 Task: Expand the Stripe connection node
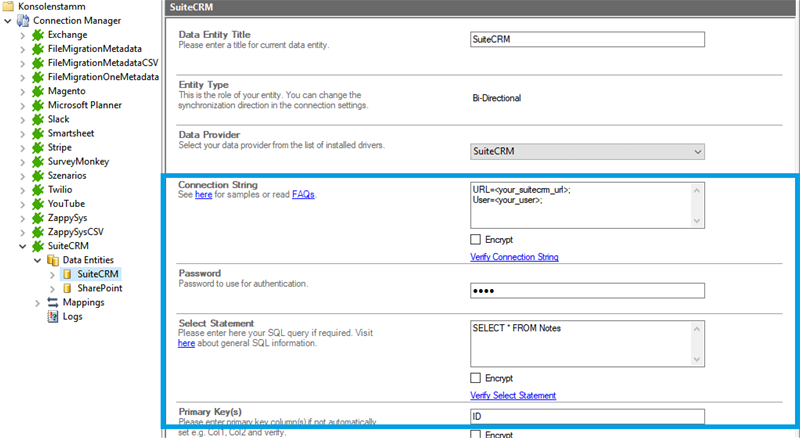click(x=23, y=147)
